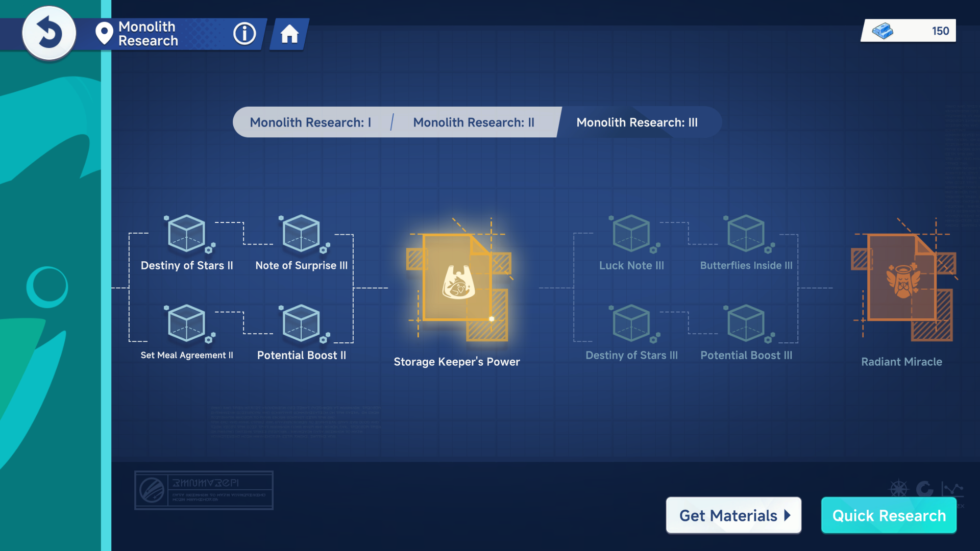This screenshot has width=980, height=551.
Task: Click the location pin next to Monolith Research
Action: click(x=104, y=34)
